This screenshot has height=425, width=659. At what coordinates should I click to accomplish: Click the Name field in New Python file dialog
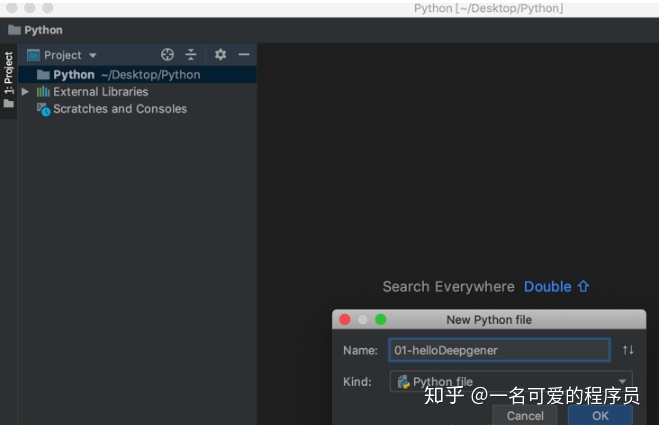[499, 350]
